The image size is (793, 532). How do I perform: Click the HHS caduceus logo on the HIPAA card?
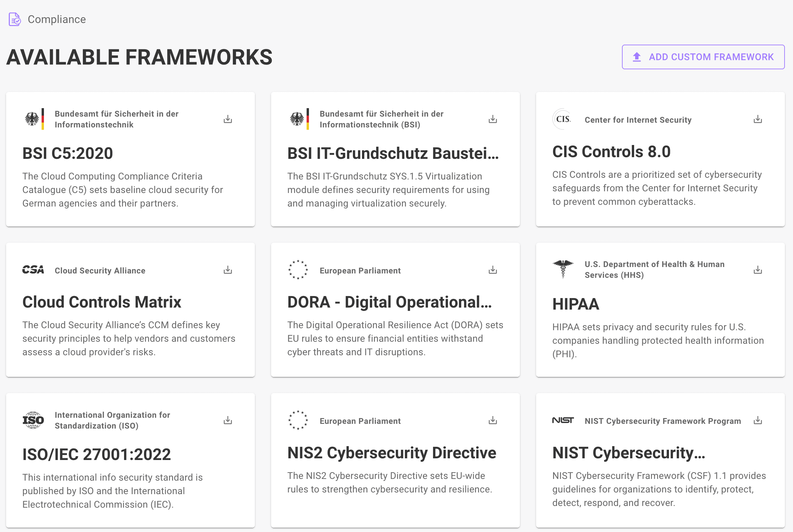click(563, 269)
